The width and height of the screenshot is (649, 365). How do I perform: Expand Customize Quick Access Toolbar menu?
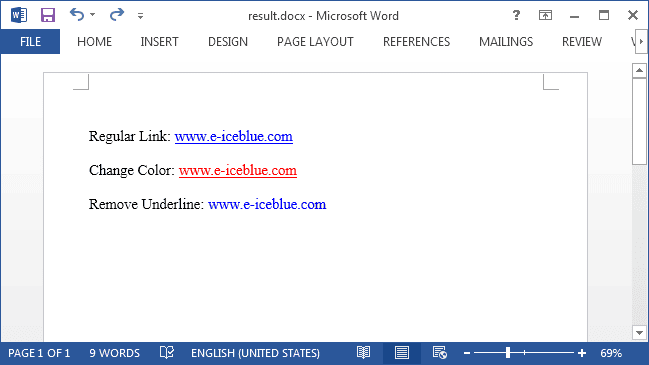click(140, 16)
